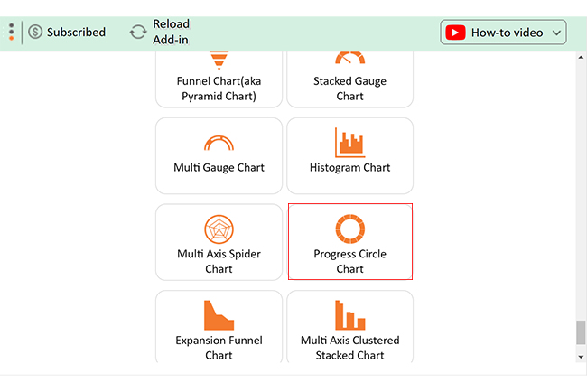
Task: Open the How-to video button
Action: (503, 33)
